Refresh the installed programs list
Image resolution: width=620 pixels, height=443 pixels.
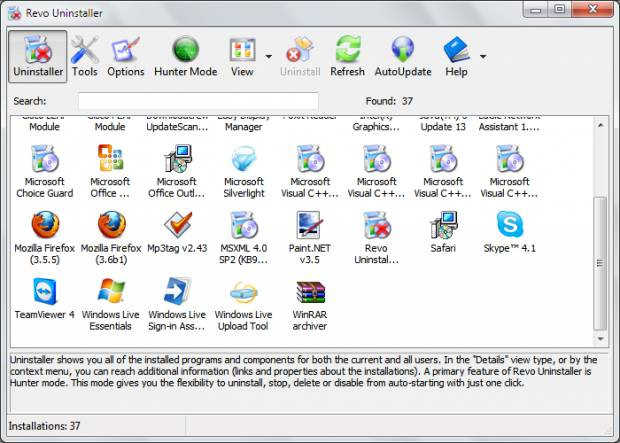click(x=348, y=56)
